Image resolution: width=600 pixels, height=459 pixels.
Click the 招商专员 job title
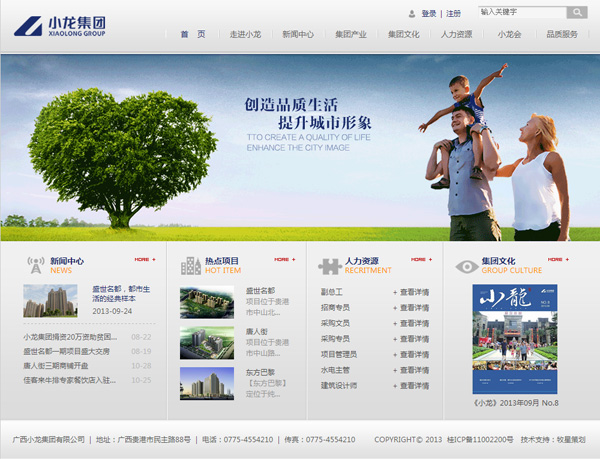tap(335, 308)
